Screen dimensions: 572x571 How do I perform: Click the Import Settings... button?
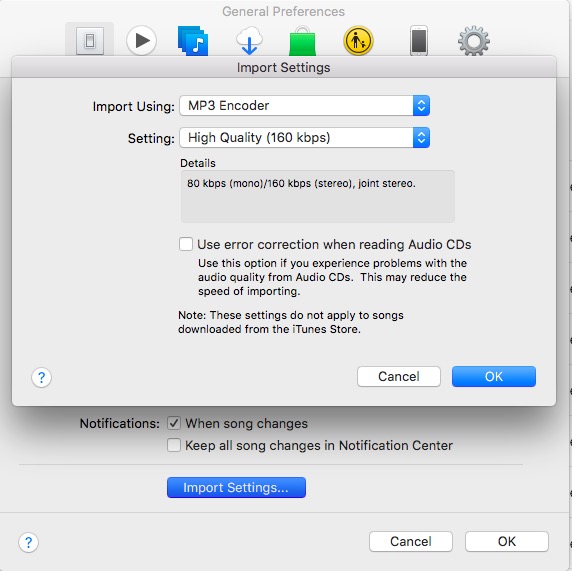click(236, 487)
